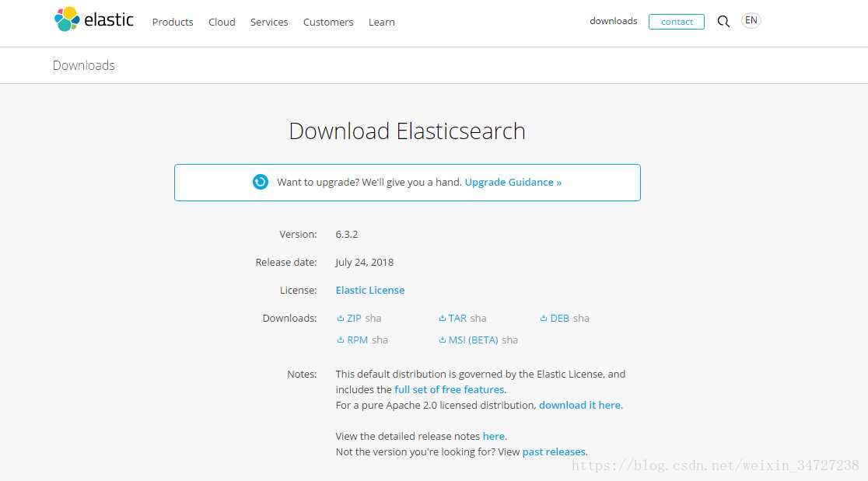The image size is (868, 481).
Task: Download the ZIP package
Action: (354, 319)
